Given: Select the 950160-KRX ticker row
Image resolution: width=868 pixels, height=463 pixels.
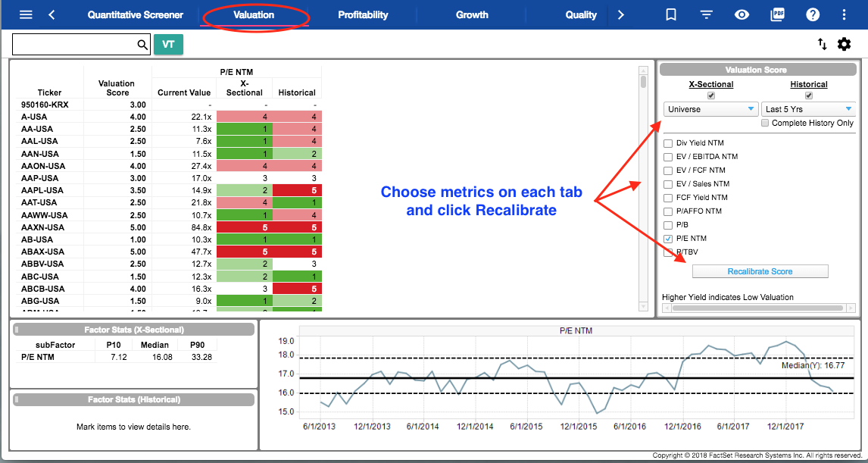Looking at the screenshot, I should (169, 105).
